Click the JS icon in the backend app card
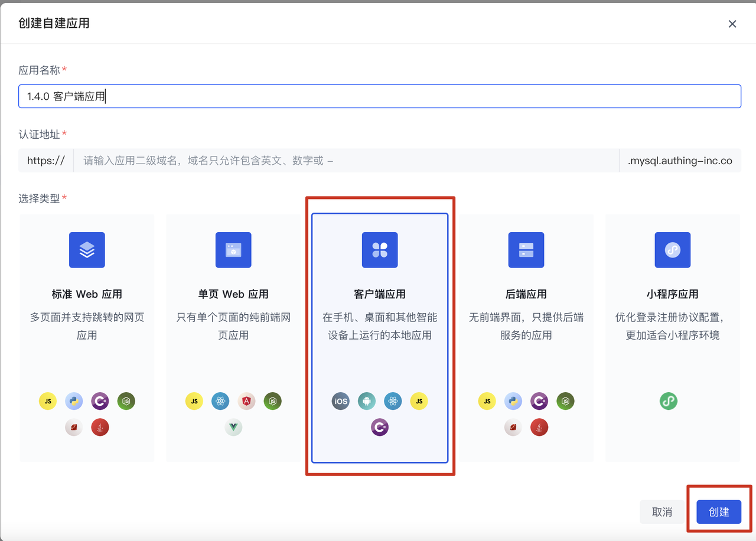The image size is (756, 541). pos(487,401)
